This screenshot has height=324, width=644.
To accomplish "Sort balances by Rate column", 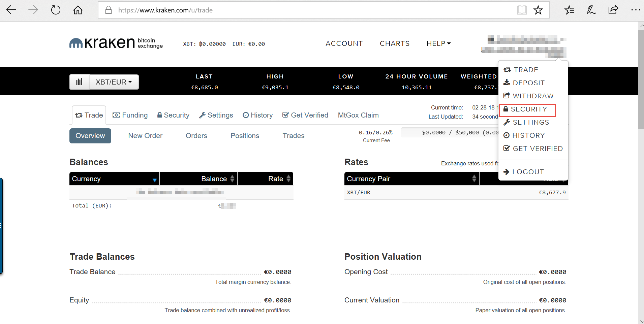I will (265, 179).
